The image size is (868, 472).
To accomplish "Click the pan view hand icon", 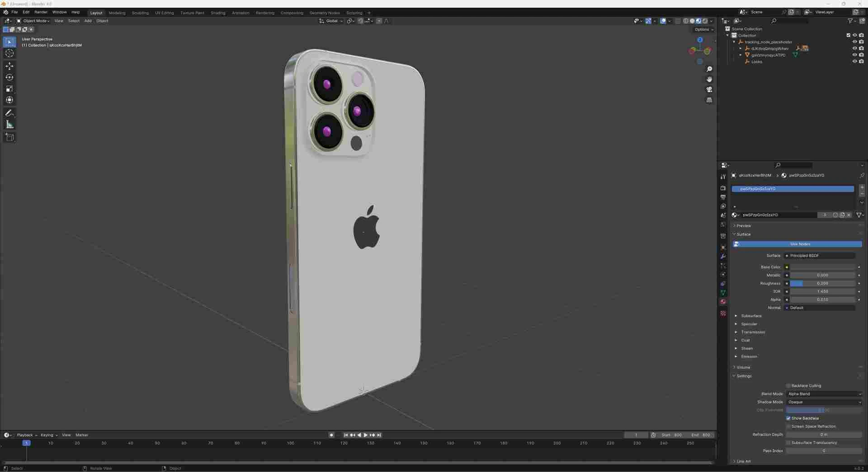I will (x=709, y=79).
